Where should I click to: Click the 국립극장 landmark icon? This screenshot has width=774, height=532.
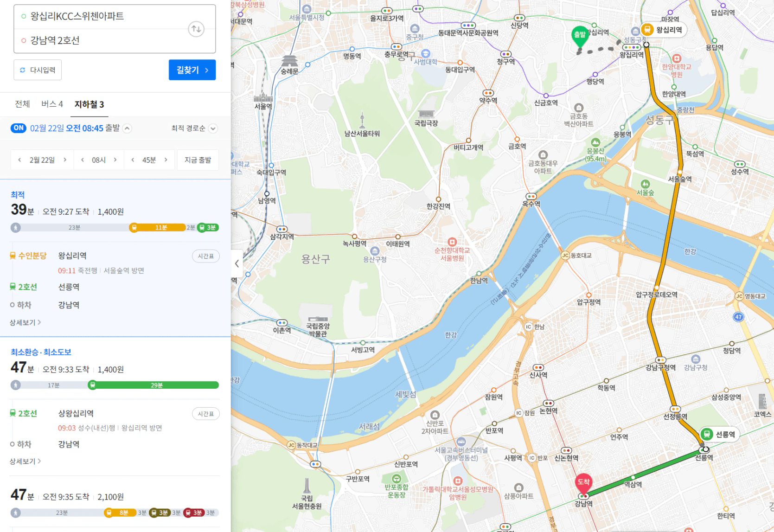pos(426,114)
